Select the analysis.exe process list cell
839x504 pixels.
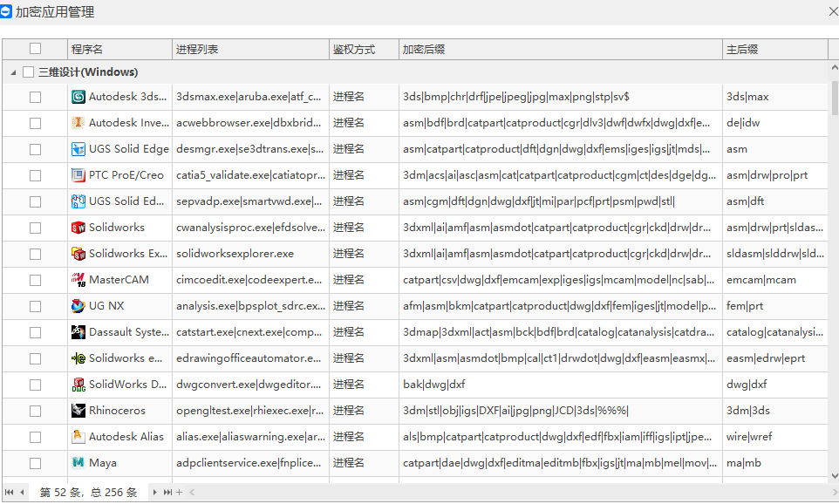click(250, 306)
